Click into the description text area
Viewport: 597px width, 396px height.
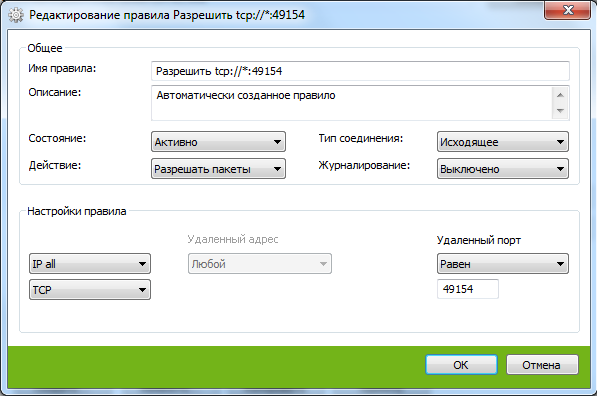[x=352, y=103]
